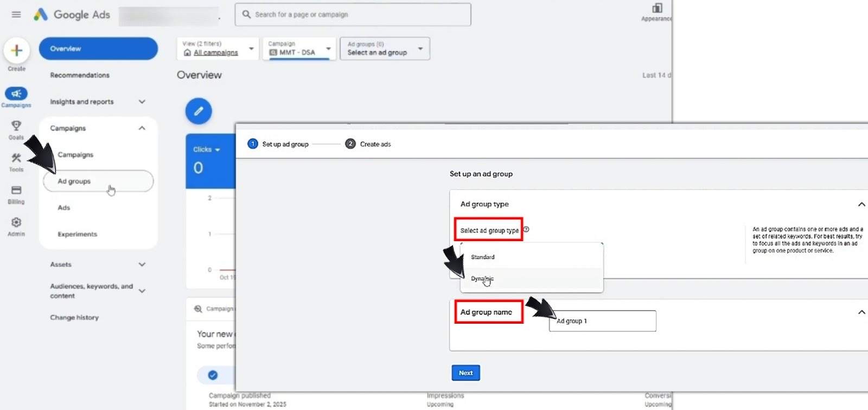The height and width of the screenshot is (410, 868).
Task: Open the Admin gear icon
Action: pos(16,223)
